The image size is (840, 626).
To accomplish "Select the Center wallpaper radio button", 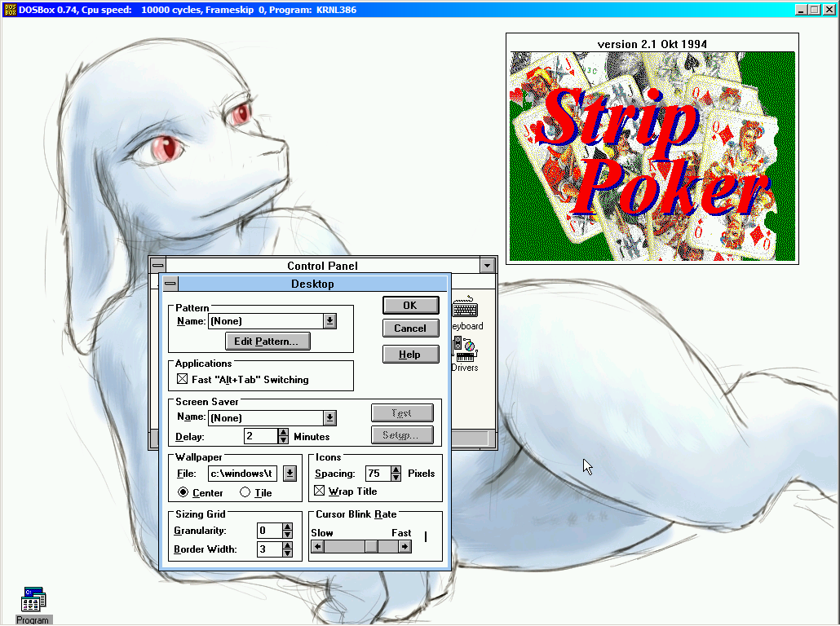I will [183, 492].
